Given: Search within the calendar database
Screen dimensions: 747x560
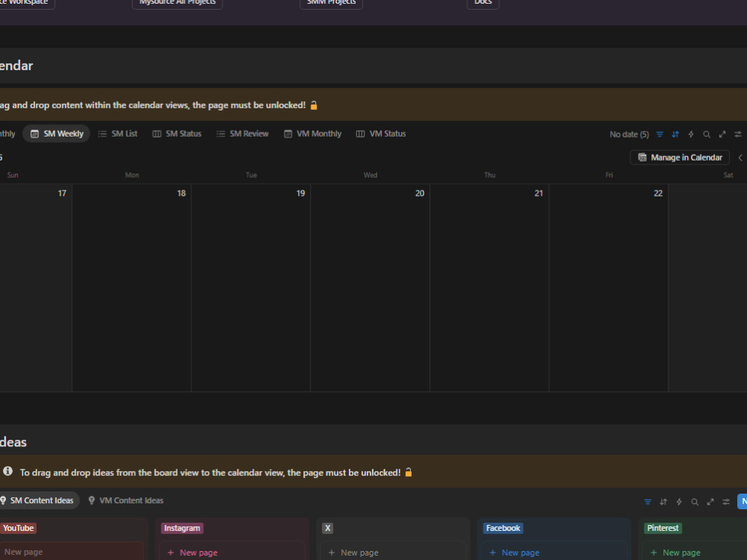Looking at the screenshot, I should click(x=707, y=134).
